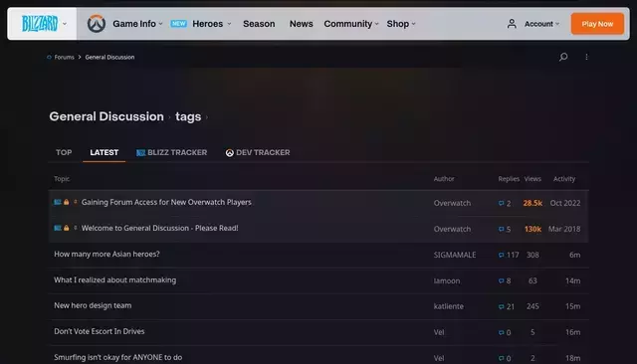Click the Oct 2022 activity date
Screen dimensions: 637x364
tap(565, 203)
